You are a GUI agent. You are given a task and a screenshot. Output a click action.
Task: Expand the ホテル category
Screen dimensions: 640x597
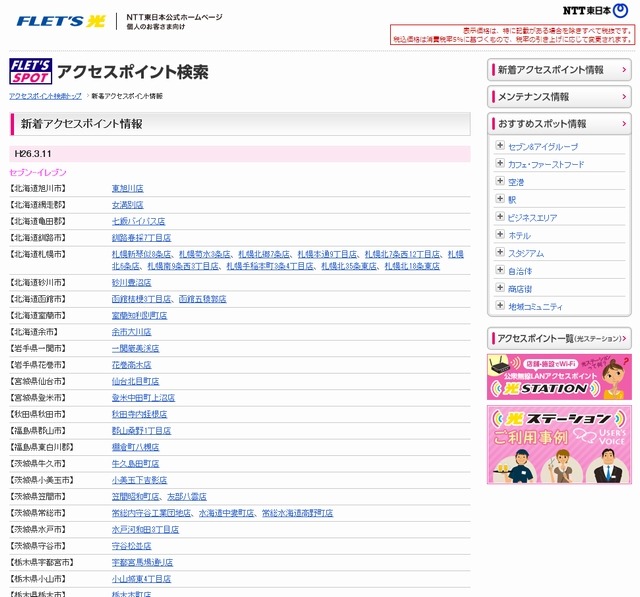500,234
